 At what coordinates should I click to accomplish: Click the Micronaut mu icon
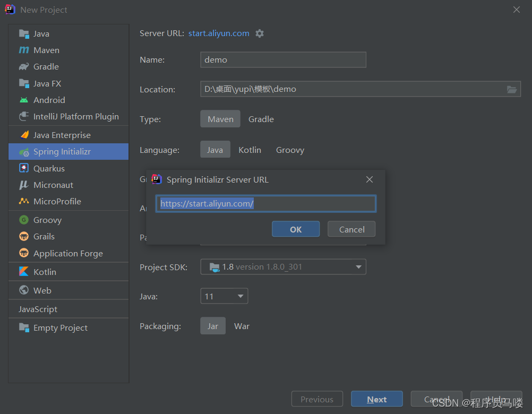point(24,185)
